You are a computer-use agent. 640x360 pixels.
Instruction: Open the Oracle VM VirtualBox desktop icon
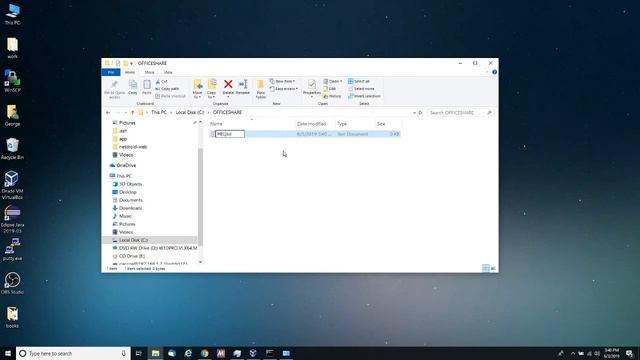[x=12, y=185]
